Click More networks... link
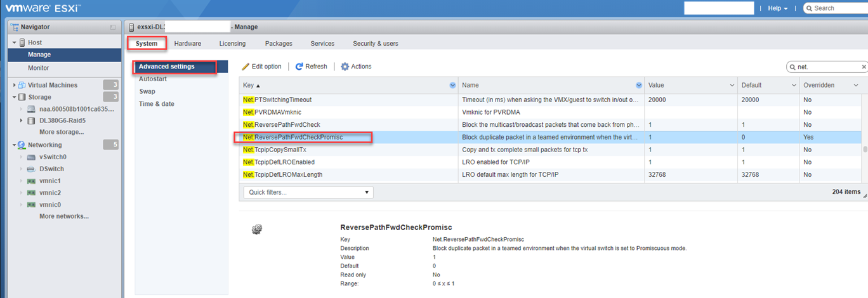 [63, 216]
